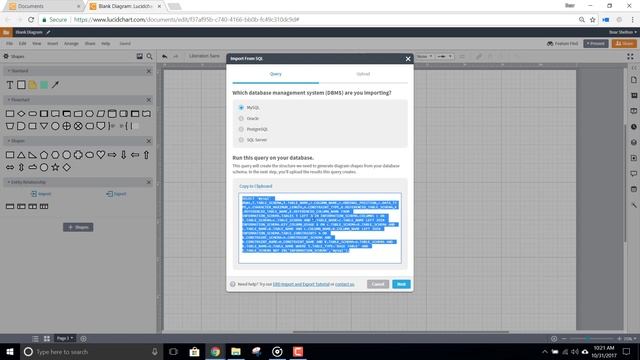Click the Import link under Entity Relationship
This screenshot has width=640, height=360.
[41, 194]
